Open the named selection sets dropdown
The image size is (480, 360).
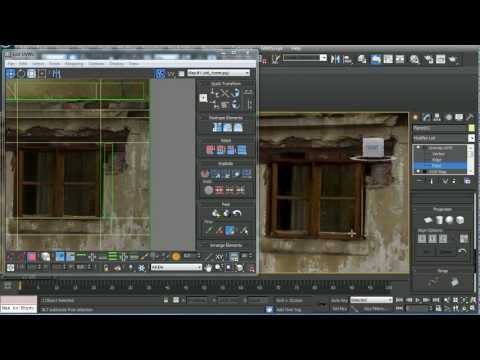click(x=305, y=58)
